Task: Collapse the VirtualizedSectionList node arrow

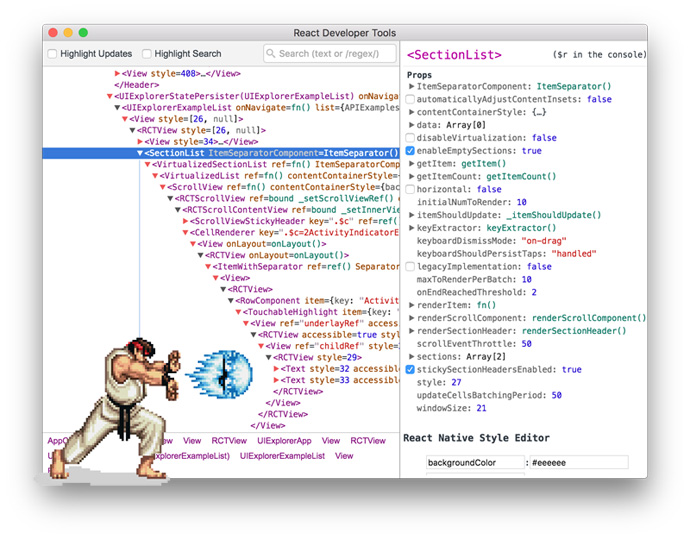Action: [147, 165]
